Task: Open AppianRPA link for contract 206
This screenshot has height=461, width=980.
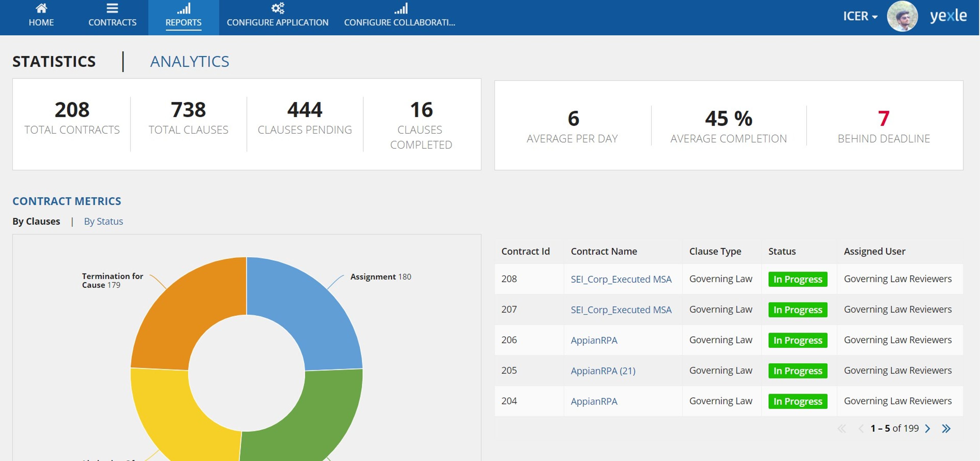Action: [594, 340]
